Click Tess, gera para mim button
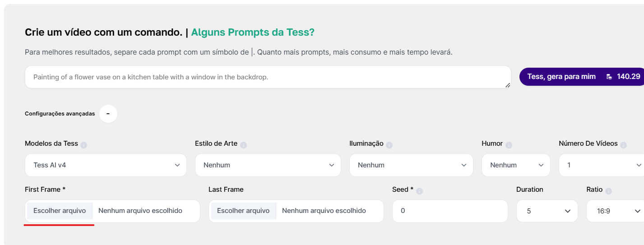This screenshot has width=644, height=245. pyautogui.click(x=582, y=77)
